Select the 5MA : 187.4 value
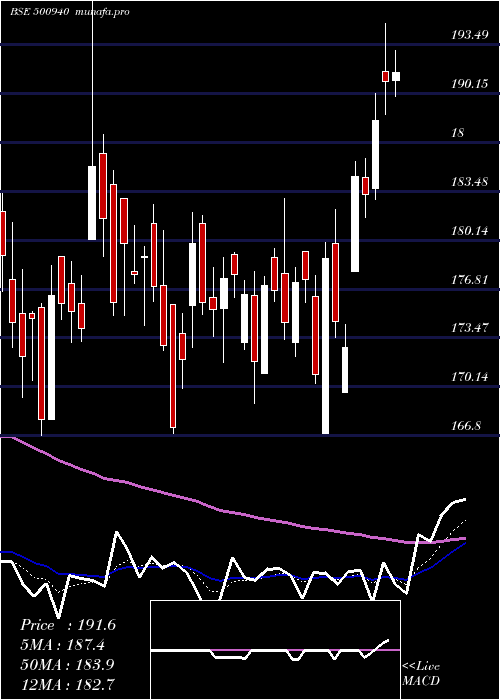This screenshot has width=500, height=700. [x=65, y=645]
